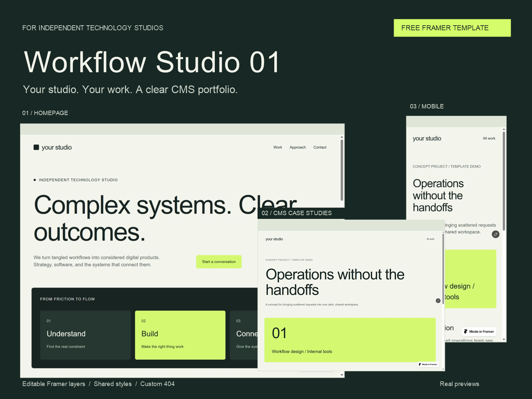Click 'Your studio. Your work. A clear CMS portfolio.' subtitle
532x399 pixels.
pyautogui.click(x=130, y=89)
